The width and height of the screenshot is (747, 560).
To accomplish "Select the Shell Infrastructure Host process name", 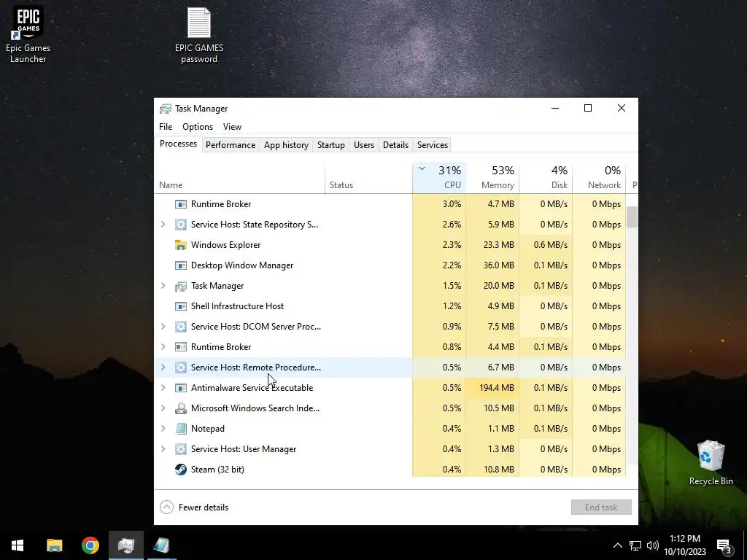I will (237, 306).
